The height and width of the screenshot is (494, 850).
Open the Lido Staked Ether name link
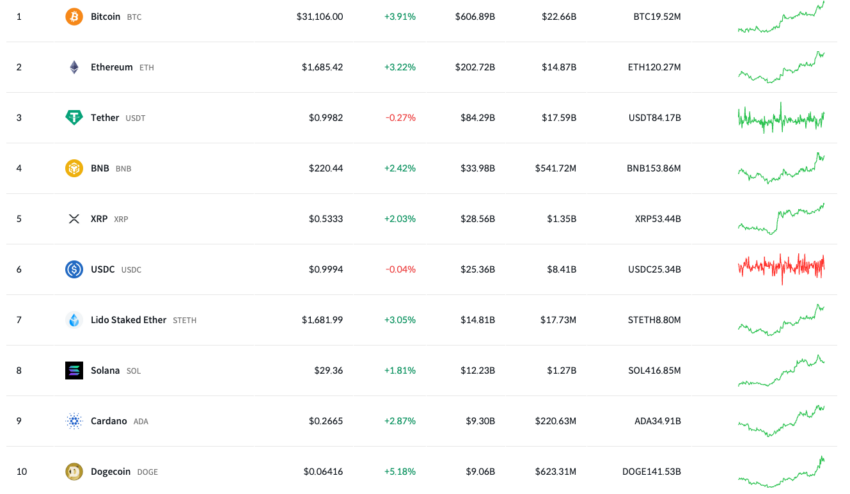tap(128, 320)
